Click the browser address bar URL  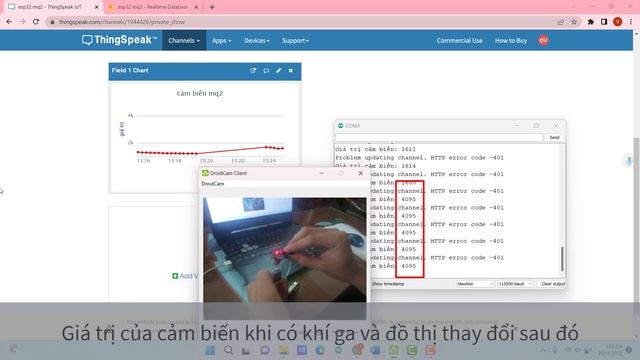pyautogui.click(x=122, y=22)
